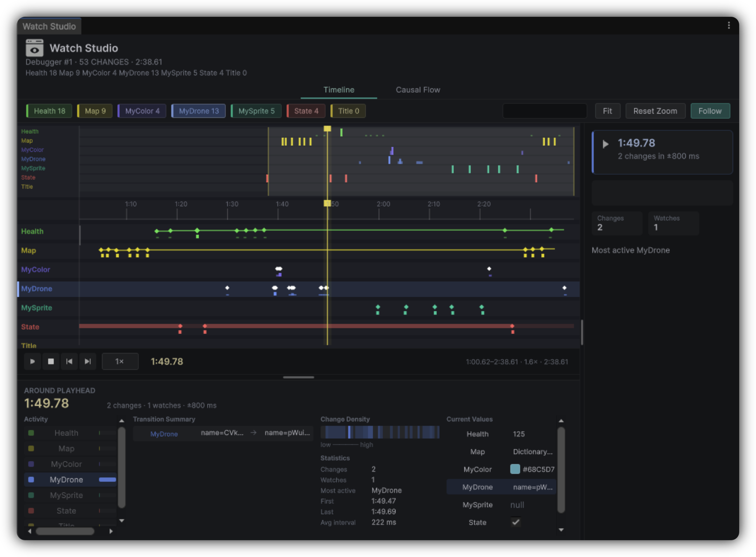Click the search filter input field
The height and width of the screenshot is (557, 756).
545,111
